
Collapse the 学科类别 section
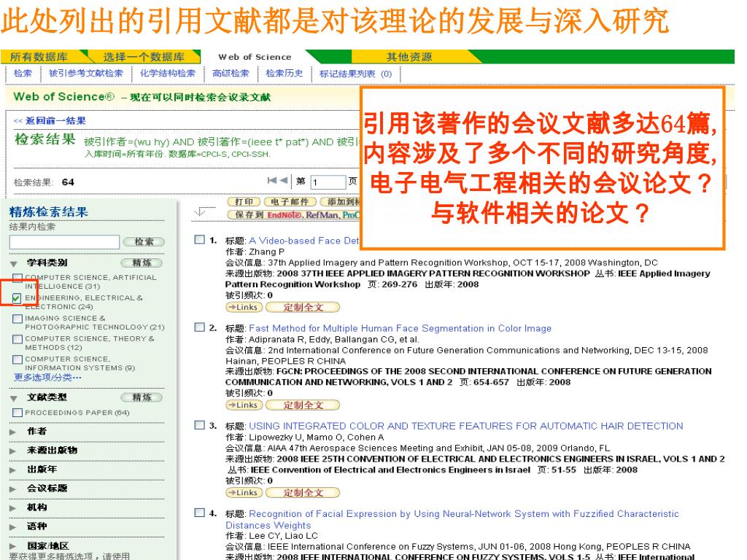[14, 264]
